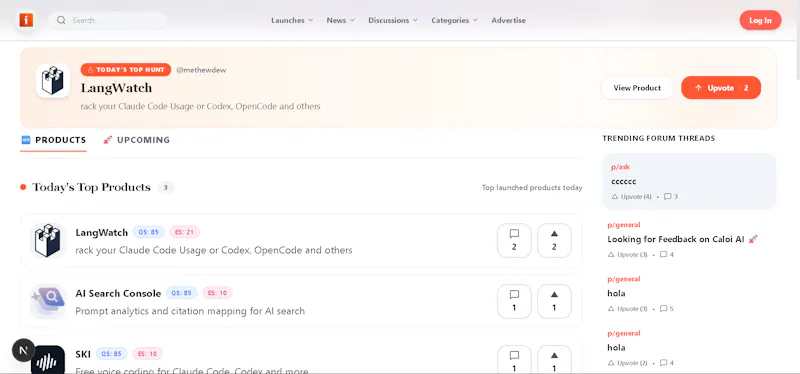The height and width of the screenshot is (374, 800).
Task: Open @methewdew profile link
Action: (201, 70)
